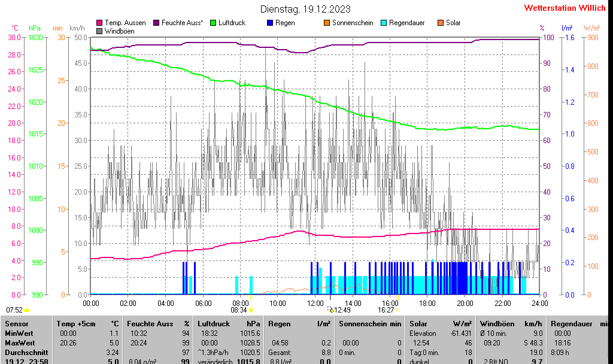Click the pink '°C' axis unit label
The image size is (613, 364).
point(15,28)
